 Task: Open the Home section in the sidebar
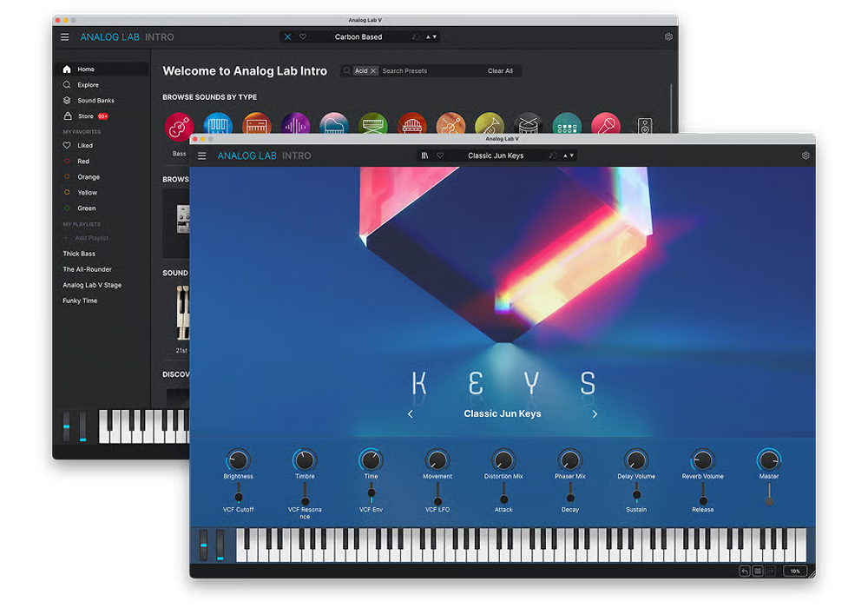pyautogui.click(x=103, y=69)
